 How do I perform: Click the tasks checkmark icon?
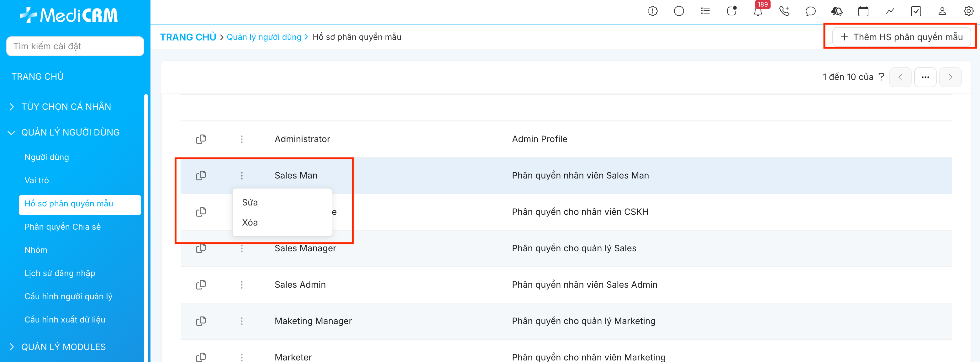click(x=915, y=11)
